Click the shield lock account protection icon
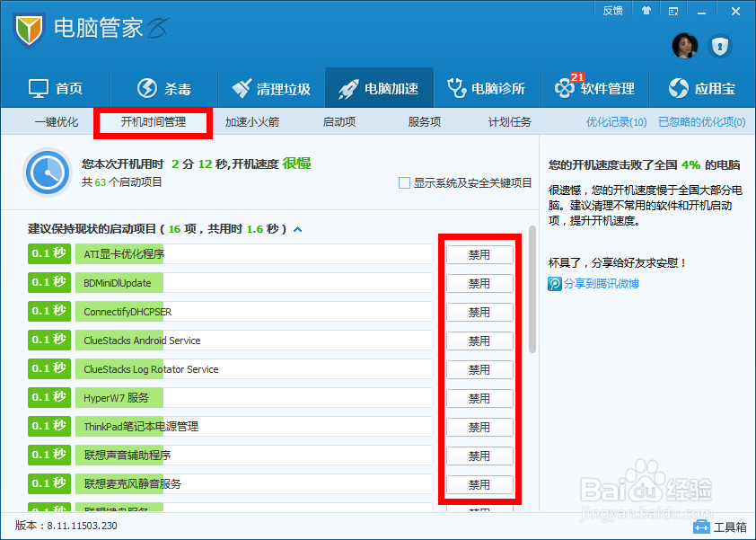756x540 pixels. tap(720, 47)
